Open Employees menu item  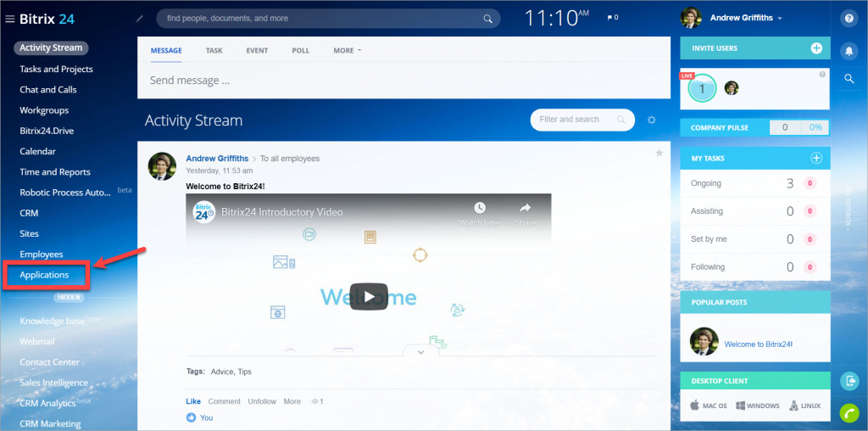[42, 255]
